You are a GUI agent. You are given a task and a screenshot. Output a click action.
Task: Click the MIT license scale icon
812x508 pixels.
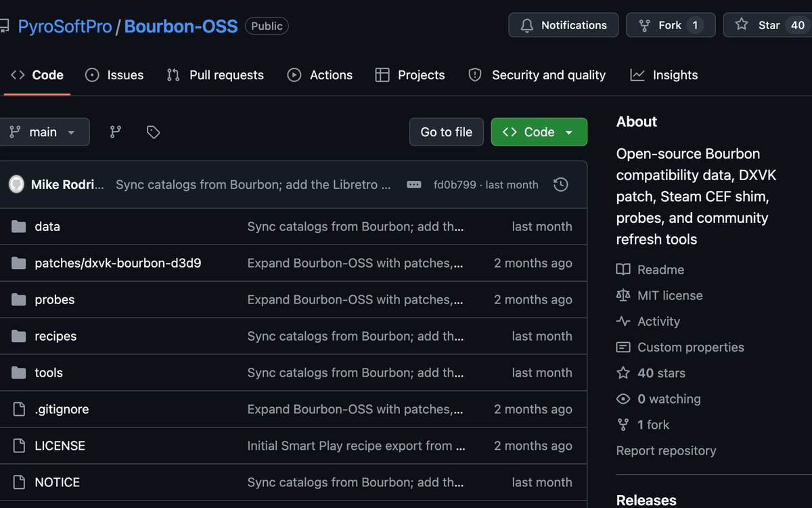(x=623, y=295)
